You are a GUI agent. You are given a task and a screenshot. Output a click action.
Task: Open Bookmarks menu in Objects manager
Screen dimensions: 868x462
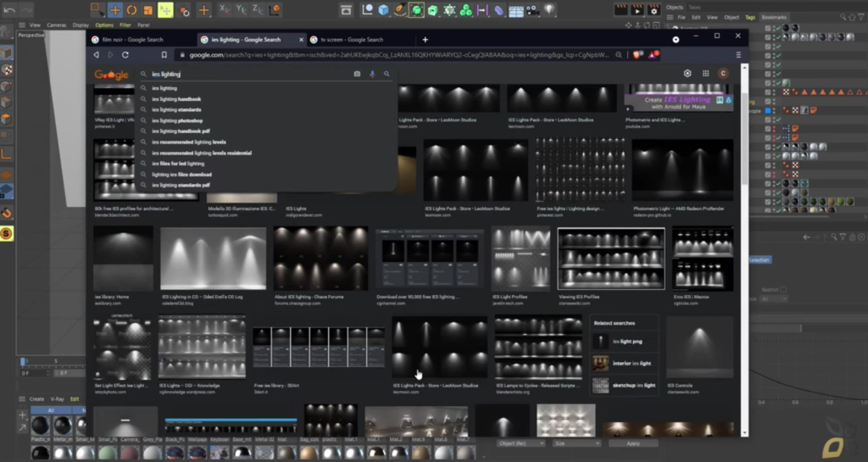774,17
